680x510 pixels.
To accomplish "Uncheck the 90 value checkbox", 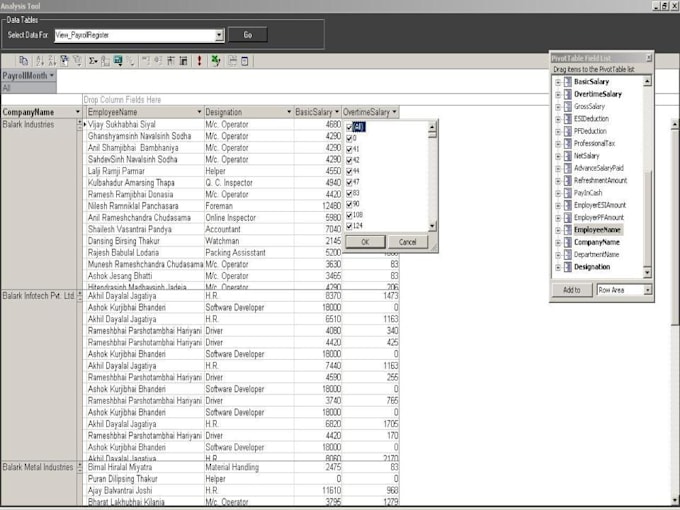I will (x=350, y=204).
